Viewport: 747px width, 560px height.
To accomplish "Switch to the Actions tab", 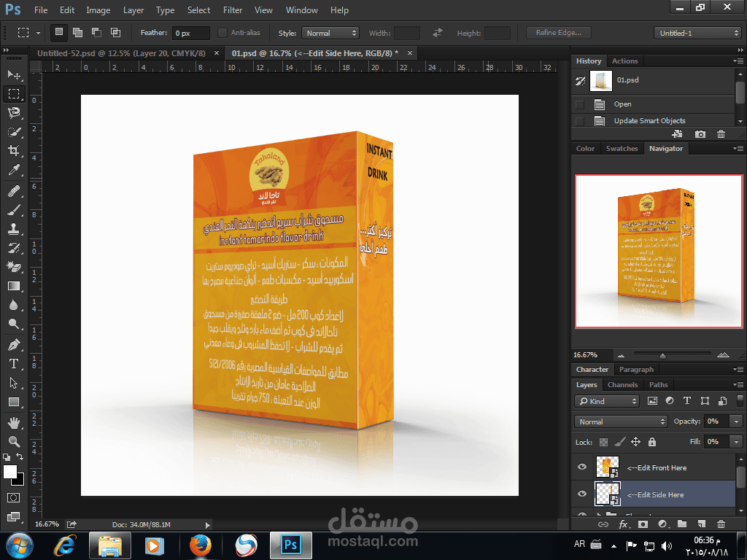I will pyautogui.click(x=624, y=61).
